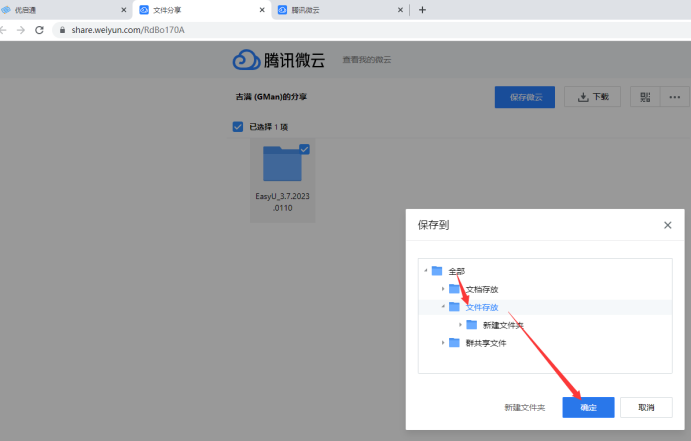This screenshot has height=441, width=691.
Task: Uncheck the 已选择 1 项 checkbox
Action: (237, 127)
